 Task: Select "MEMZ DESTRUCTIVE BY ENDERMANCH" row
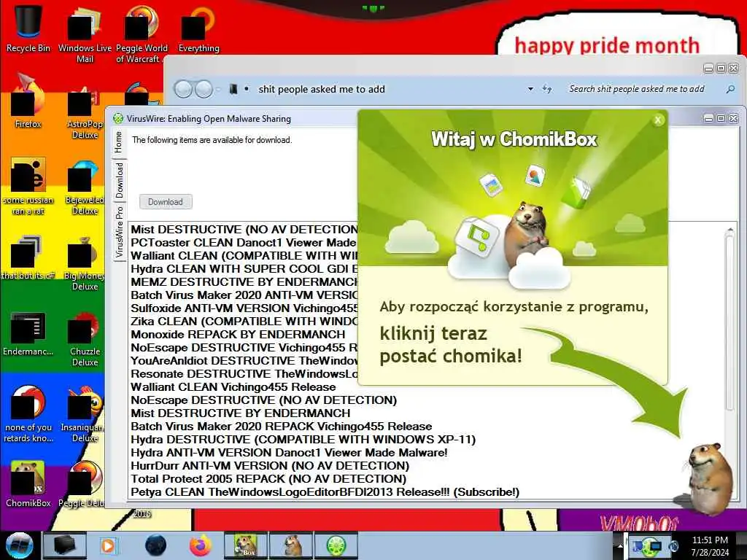pyautogui.click(x=244, y=282)
